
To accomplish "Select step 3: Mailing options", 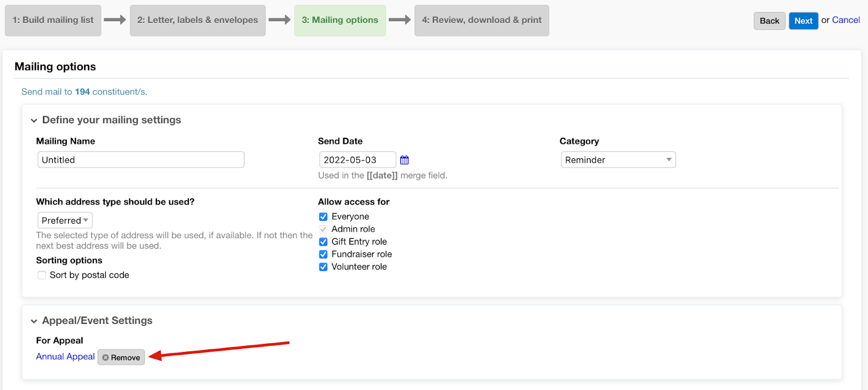I will [340, 21].
